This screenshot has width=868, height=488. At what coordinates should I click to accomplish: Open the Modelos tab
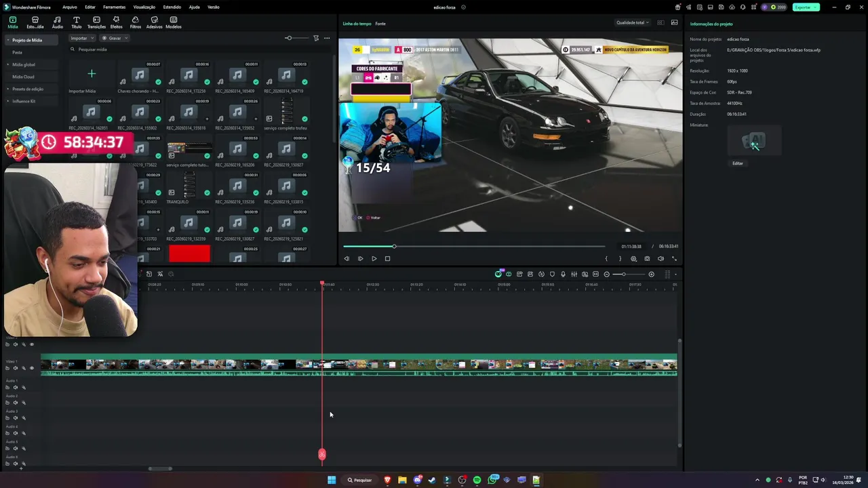pyautogui.click(x=174, y=22)
